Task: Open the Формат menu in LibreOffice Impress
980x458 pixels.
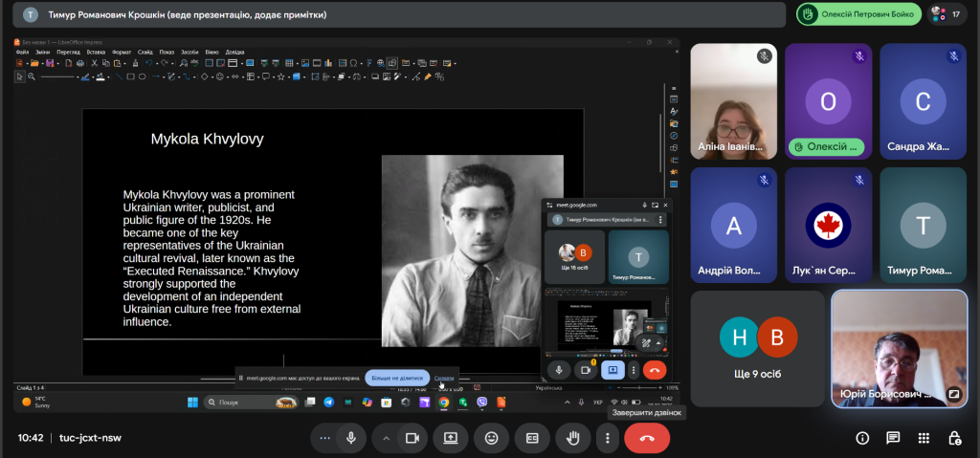Action: (122, 52)
